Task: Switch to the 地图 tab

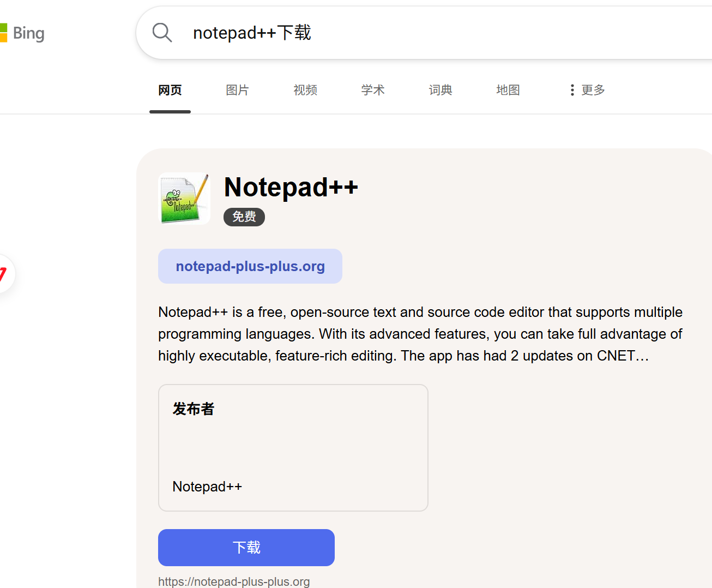Action: pyautogui.click(x=508, y=90)
